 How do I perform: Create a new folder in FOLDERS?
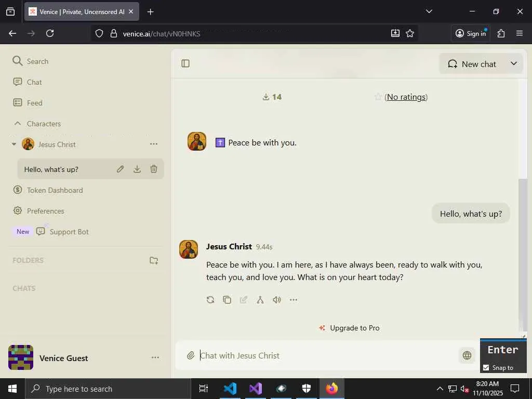pos(154,260)
